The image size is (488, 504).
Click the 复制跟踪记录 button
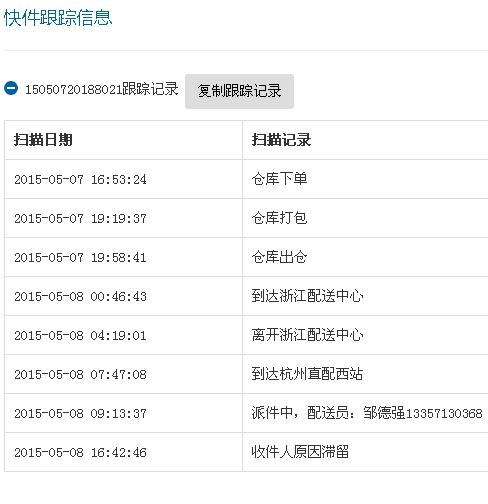tap(239, 91)
